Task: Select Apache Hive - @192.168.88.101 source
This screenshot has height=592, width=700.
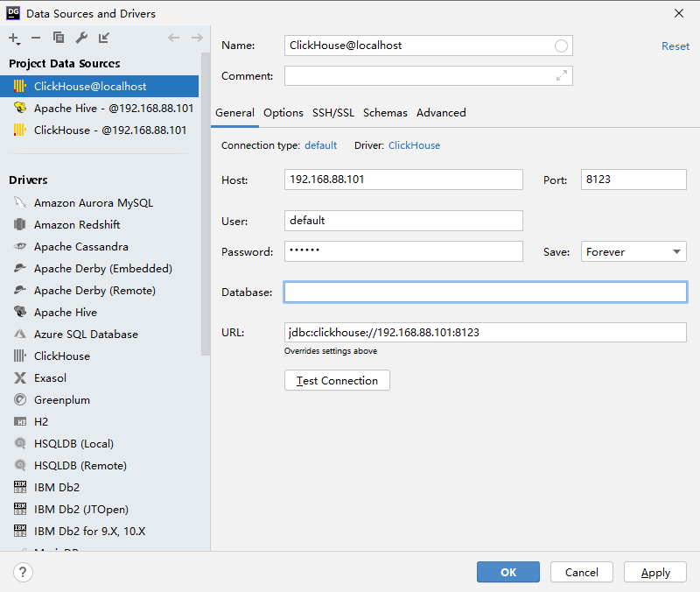Action: [x=99, y=108]
